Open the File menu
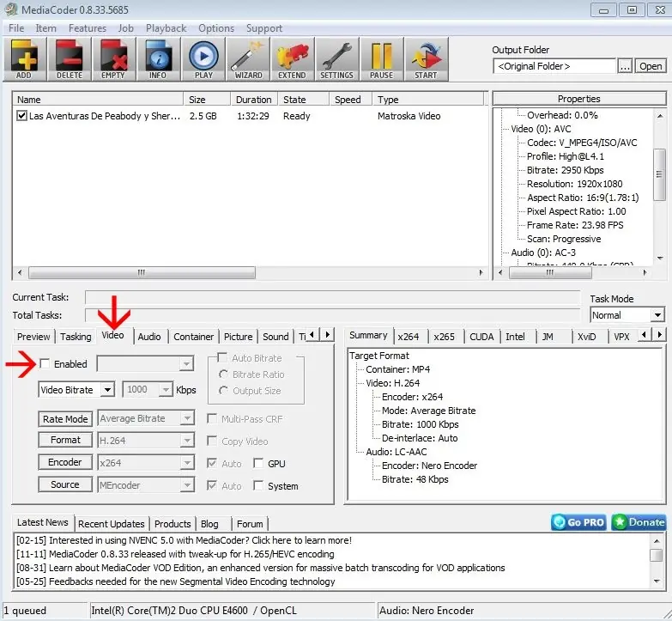Viewport: 672px width, 621px height. (16, 28)
